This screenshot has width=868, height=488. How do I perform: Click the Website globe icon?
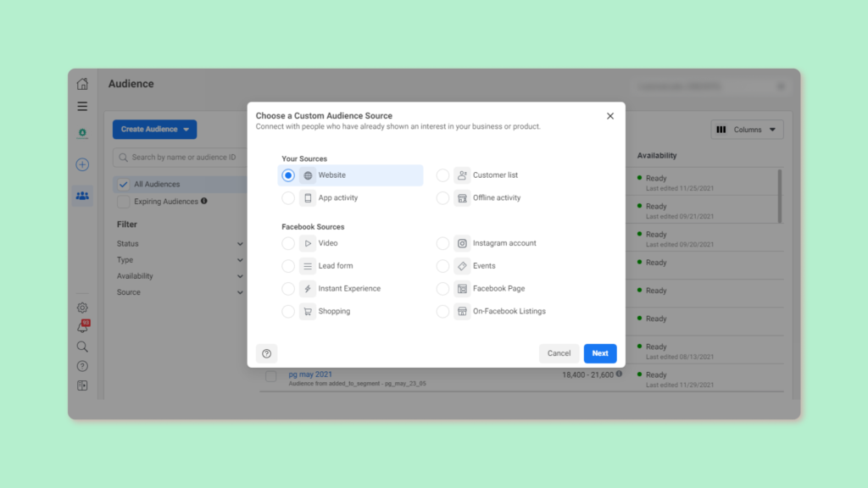click(x=308, y=175)
